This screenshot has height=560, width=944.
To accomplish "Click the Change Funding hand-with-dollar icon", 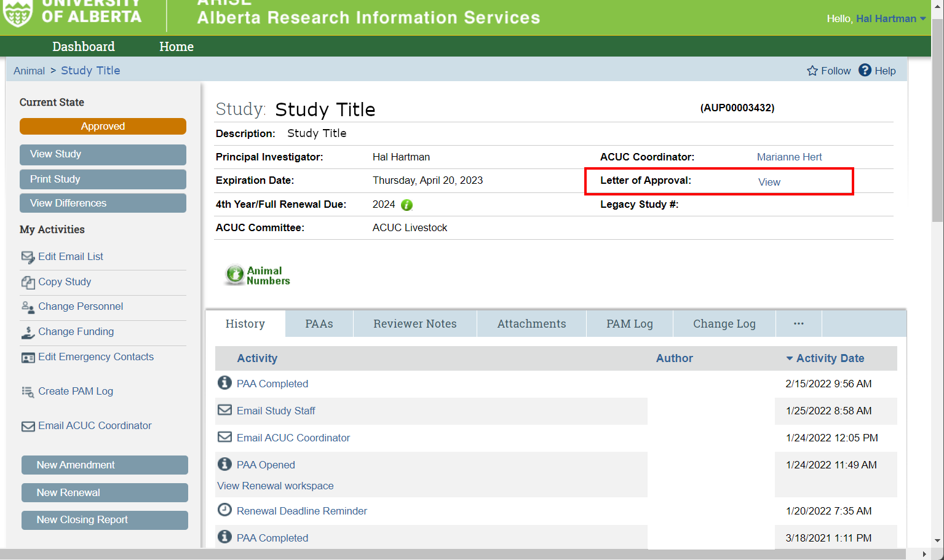I will tap(28, 332).
